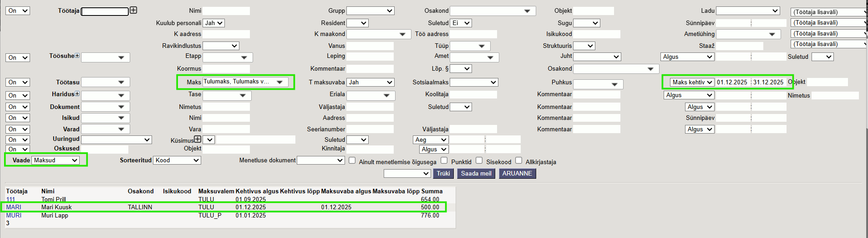Click the plus icon next to Küsimus
Viewport: 868px width, 238px height.
[198, 140]
